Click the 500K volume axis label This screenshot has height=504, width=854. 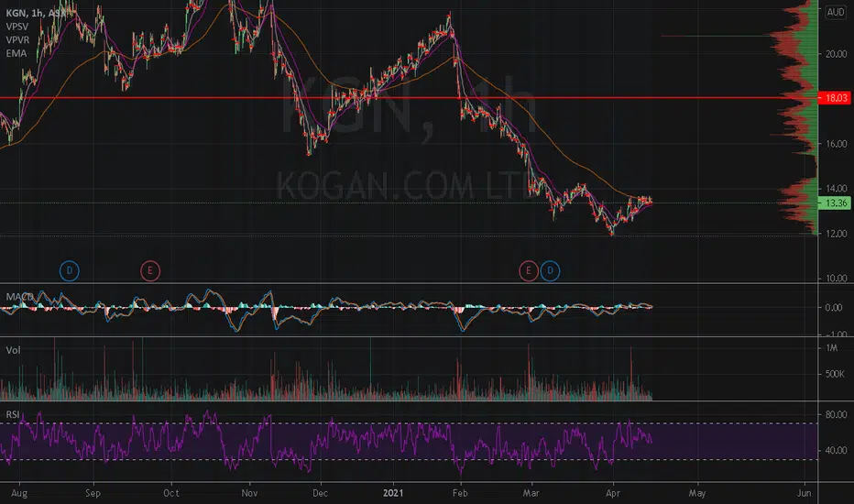pyautogui.click(x=835, y=374)
